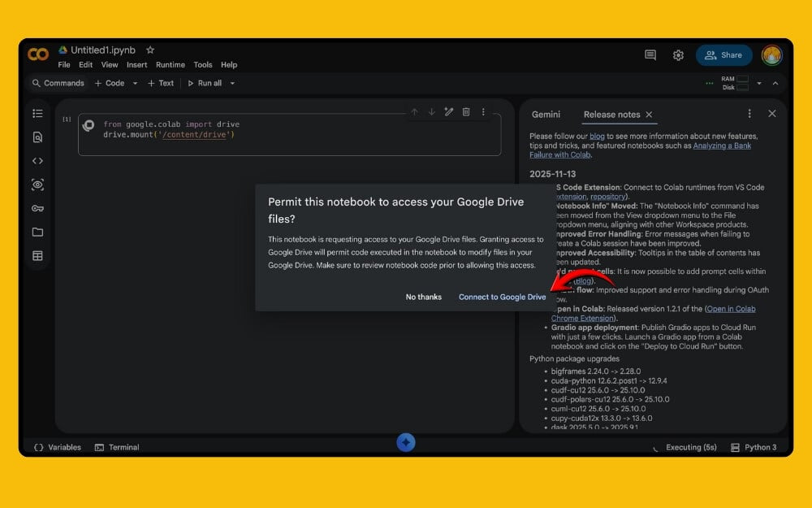Image resolution: width=812 pixels, height=508 pixels.
Task: Select the Release notes tab
Action: click(611, 115)
